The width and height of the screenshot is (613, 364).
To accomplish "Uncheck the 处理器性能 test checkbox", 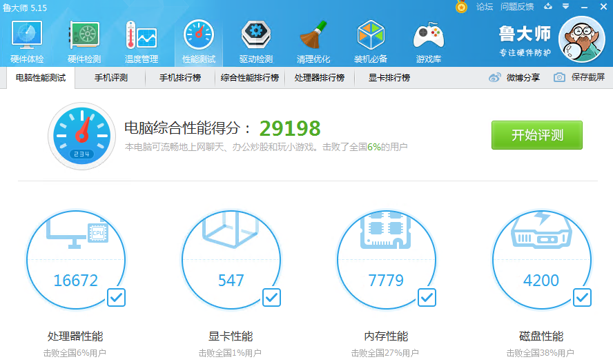I will tap(116, 298).
